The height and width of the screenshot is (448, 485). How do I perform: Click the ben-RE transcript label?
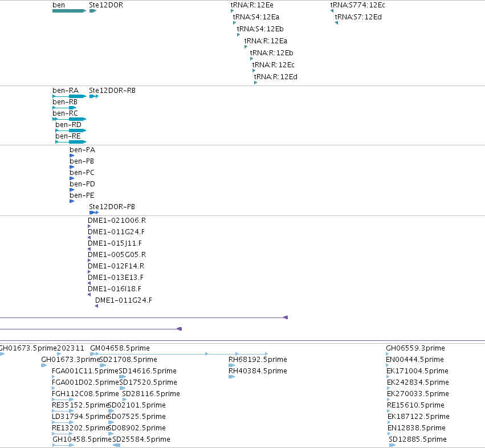point(68,136)
